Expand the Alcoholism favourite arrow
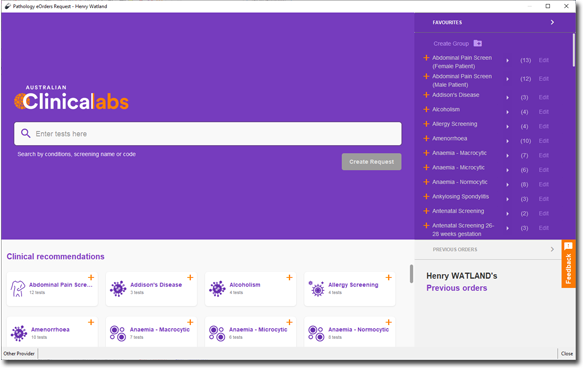Viewport: 583px width, 368px height. pos(508,112)
